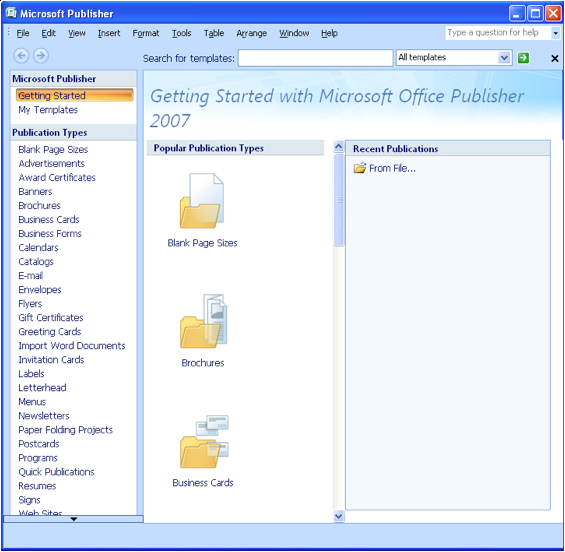The height and width of the screenshot is (552, 565).
Task: Open the Blank Page Sizes folder icon
Action: click(x=202, y=201)
